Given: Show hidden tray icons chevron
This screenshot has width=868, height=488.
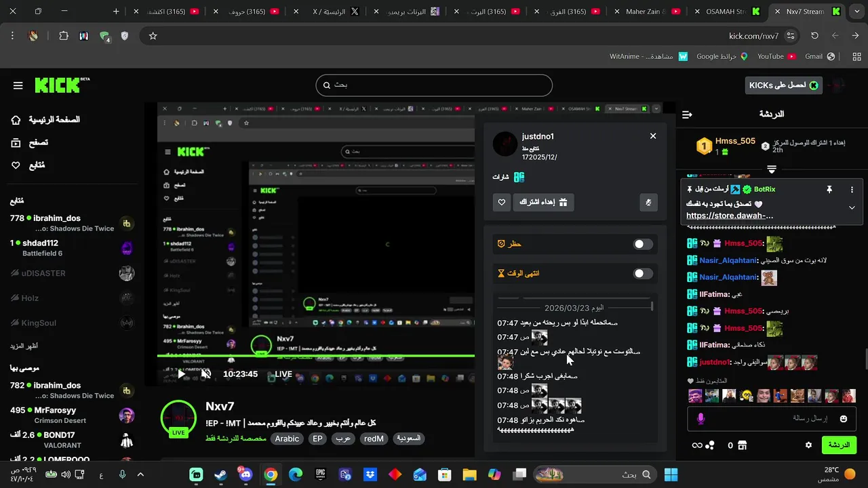Looking at the screenshot, I should coord(141,474).
